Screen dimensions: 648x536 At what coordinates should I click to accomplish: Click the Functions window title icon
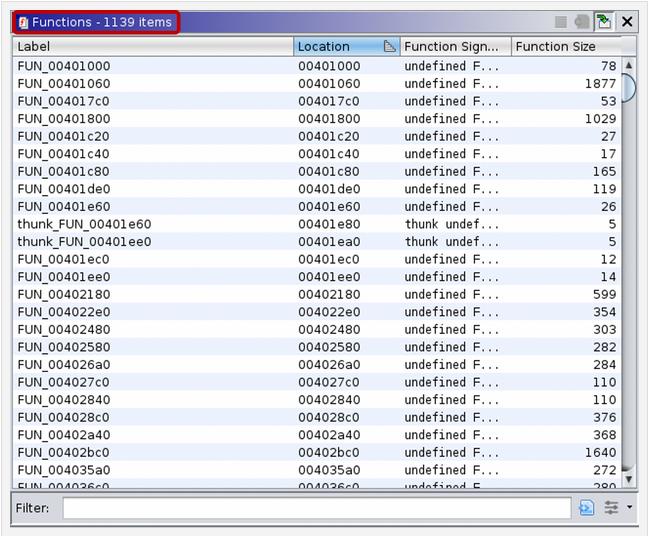(x=23, y=22)
